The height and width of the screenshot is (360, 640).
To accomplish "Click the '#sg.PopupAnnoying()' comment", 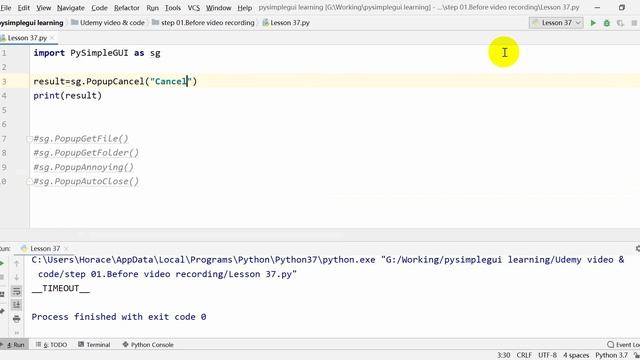I will click(83, 167).
